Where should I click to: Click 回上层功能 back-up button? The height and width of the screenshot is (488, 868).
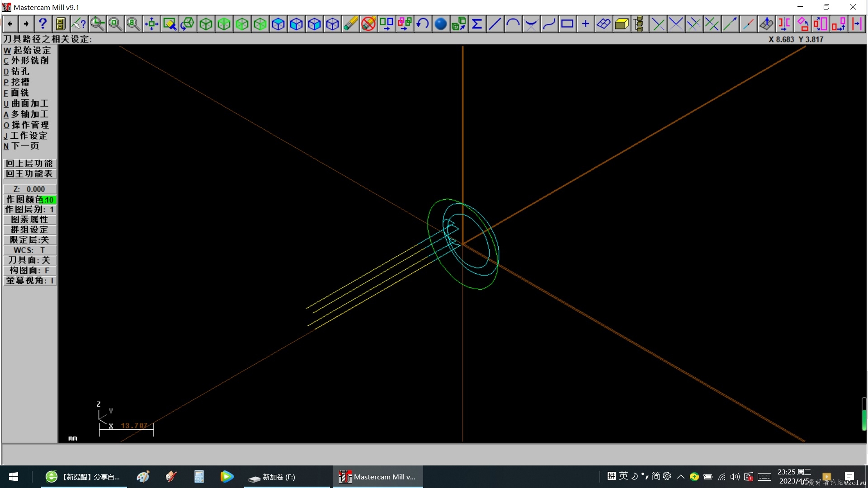[30, 164]
